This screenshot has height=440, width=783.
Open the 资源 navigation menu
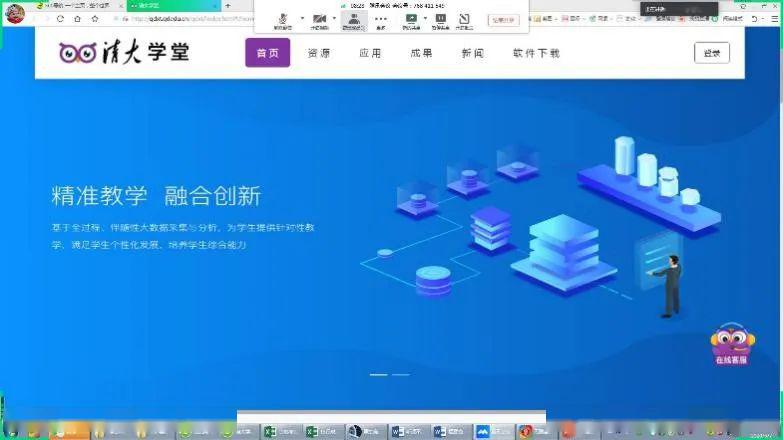pos(319,53)
